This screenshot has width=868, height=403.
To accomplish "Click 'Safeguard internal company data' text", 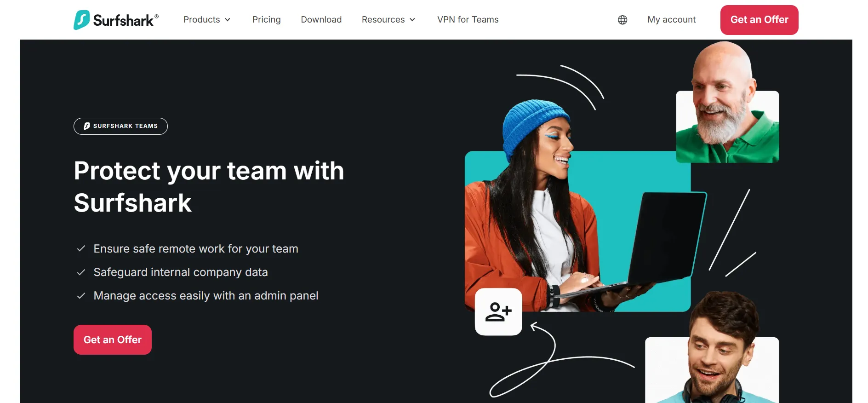I will click(x=181, y=272).
